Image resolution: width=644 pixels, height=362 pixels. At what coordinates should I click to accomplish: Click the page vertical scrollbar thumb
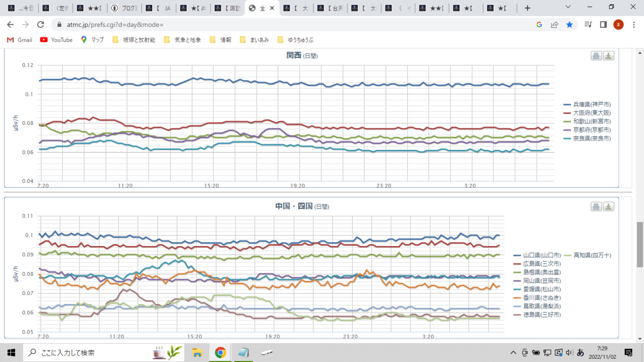coord(640,244)
